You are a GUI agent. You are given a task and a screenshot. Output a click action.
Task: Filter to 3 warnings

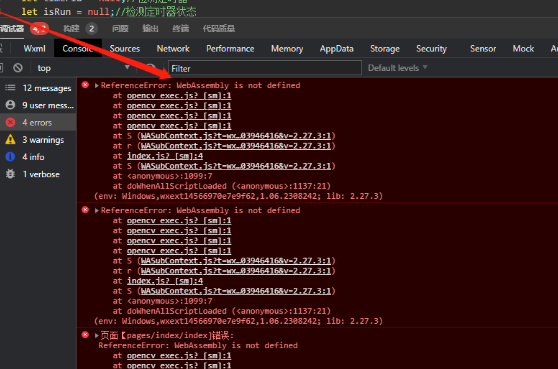[38, 139]
